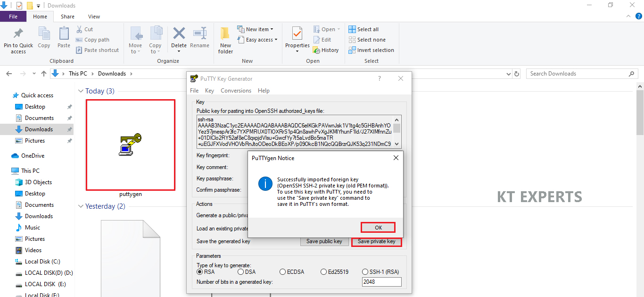Click the Edit command in the ribbon

(x=322, y=40)
